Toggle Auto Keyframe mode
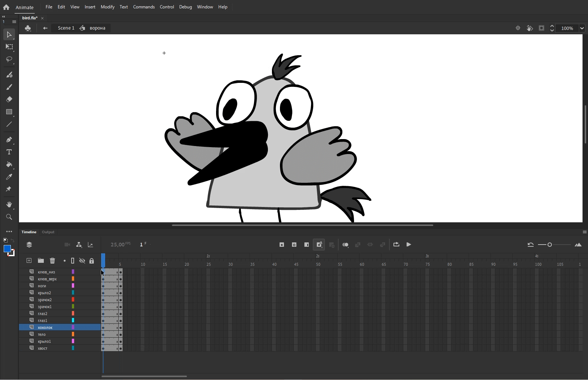This screenshot has width=588, height=380. [319, 245]
